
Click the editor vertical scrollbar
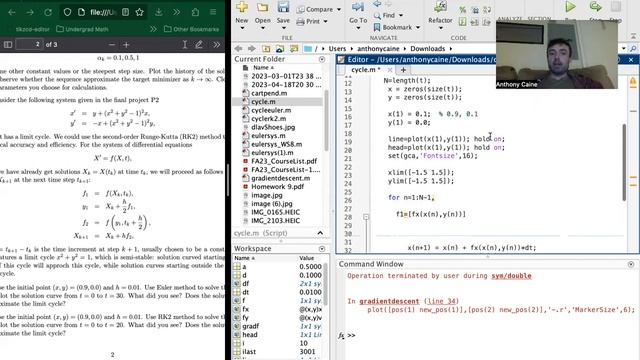(624, 162)
